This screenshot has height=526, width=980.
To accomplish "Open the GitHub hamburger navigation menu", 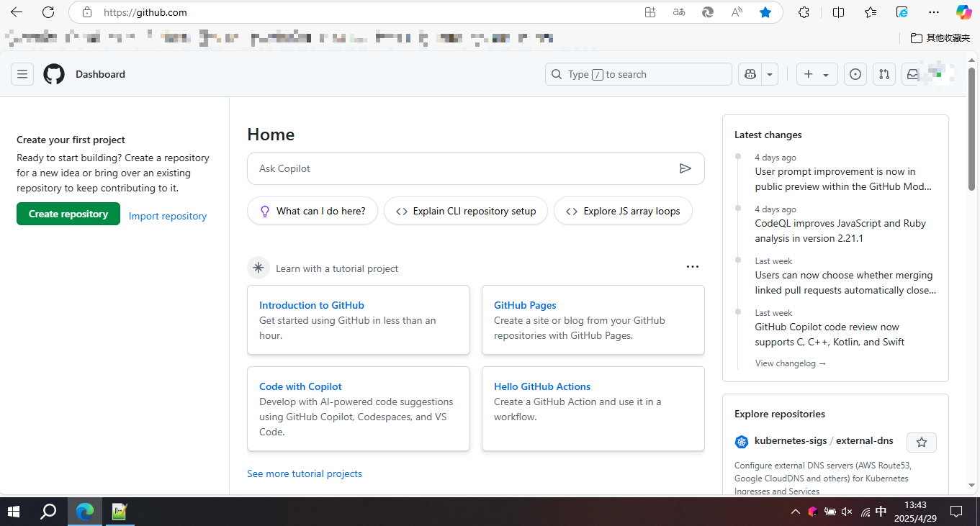I will pyautogui.click(x=22, y=74).
